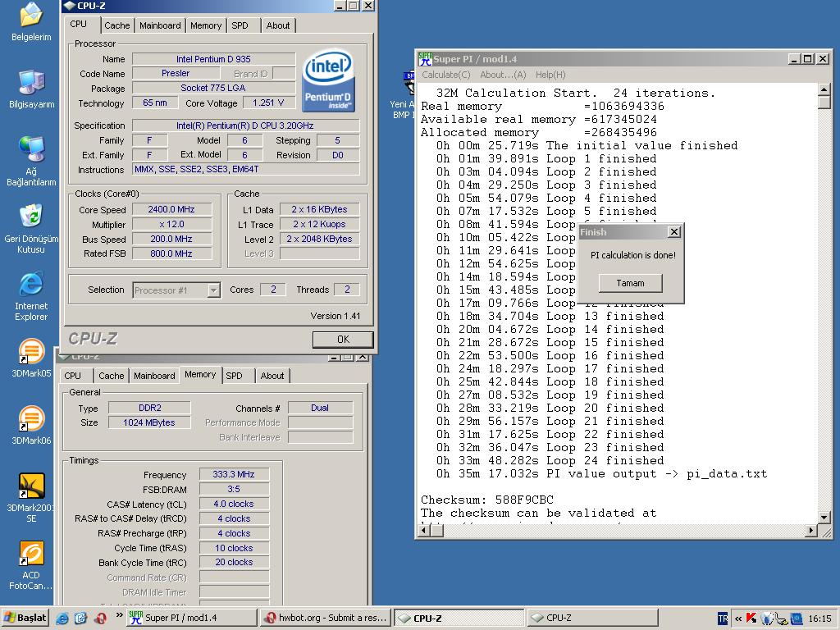Click the Checksum: 588F9CBC line
The height and width of the screenshot is (630, 840).
click(487, 500)
